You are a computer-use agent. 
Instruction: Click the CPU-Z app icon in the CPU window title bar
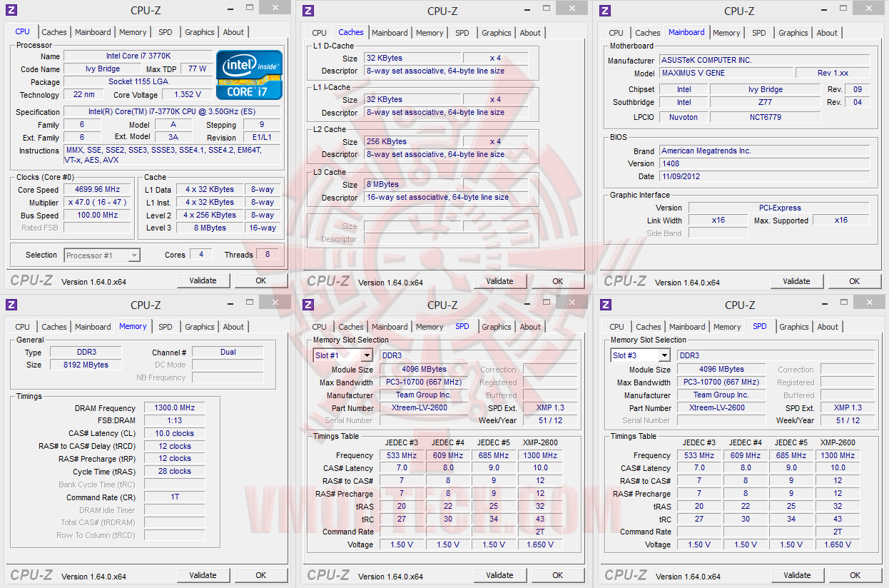[x=11, y=10]
